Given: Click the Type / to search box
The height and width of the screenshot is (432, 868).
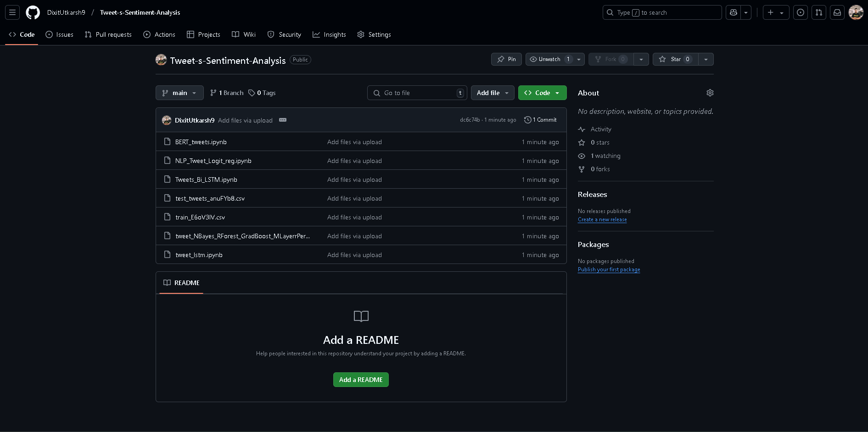Looking at the screenshot, I should click(662, 12).
